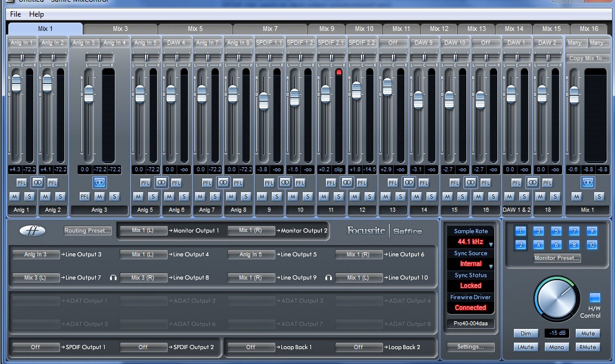Click the monitor section Mute button
This screenshot has height=364, width=615.
coord(588,334)
